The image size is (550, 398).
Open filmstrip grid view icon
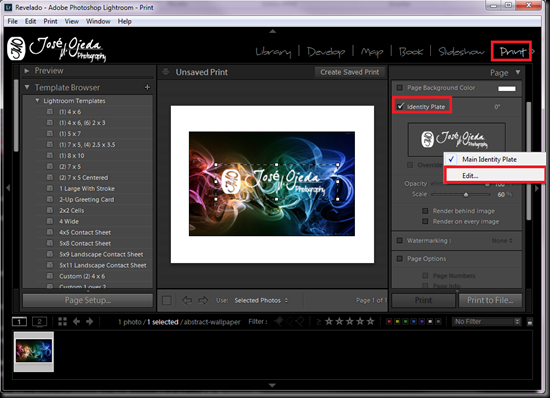click(62, 321)
